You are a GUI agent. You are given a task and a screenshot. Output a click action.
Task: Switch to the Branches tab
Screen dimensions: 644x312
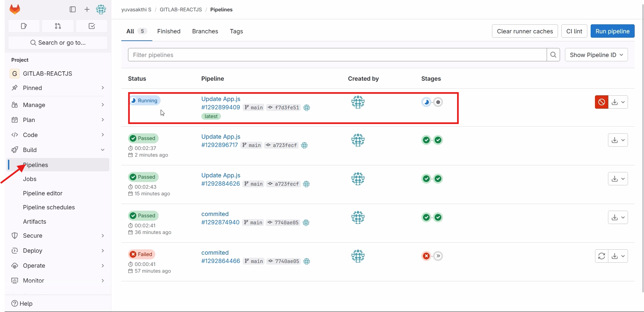(205, 31)
